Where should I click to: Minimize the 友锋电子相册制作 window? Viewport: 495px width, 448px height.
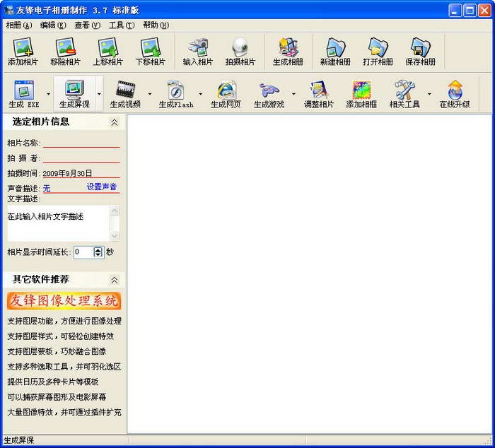[x=455, y=11]
